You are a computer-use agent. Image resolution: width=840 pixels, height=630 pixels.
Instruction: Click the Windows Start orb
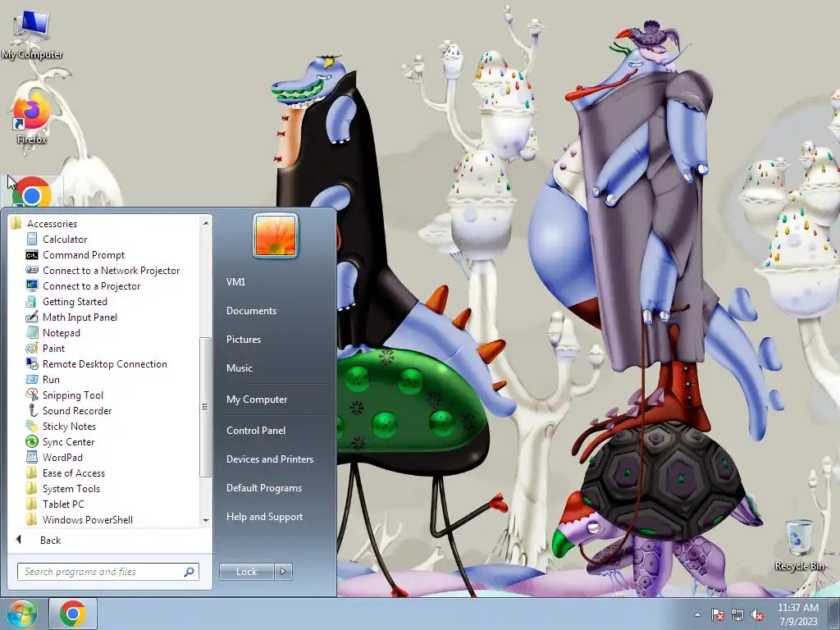22,614
